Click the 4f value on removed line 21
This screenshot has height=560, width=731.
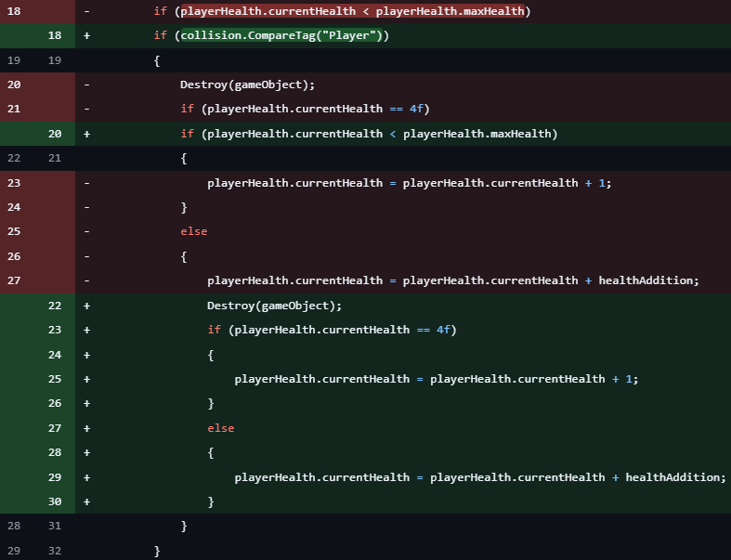pos(416,109)
